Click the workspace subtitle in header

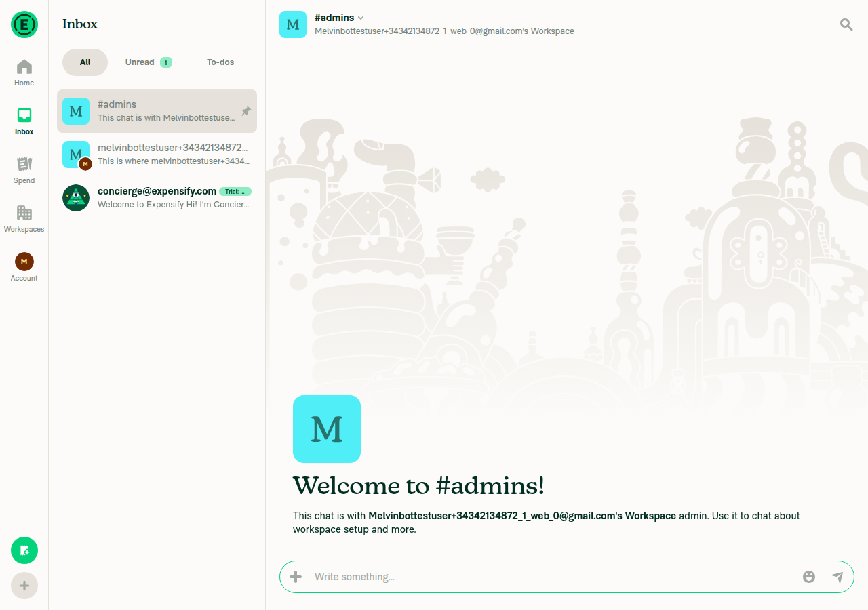(x=444, y=31)
